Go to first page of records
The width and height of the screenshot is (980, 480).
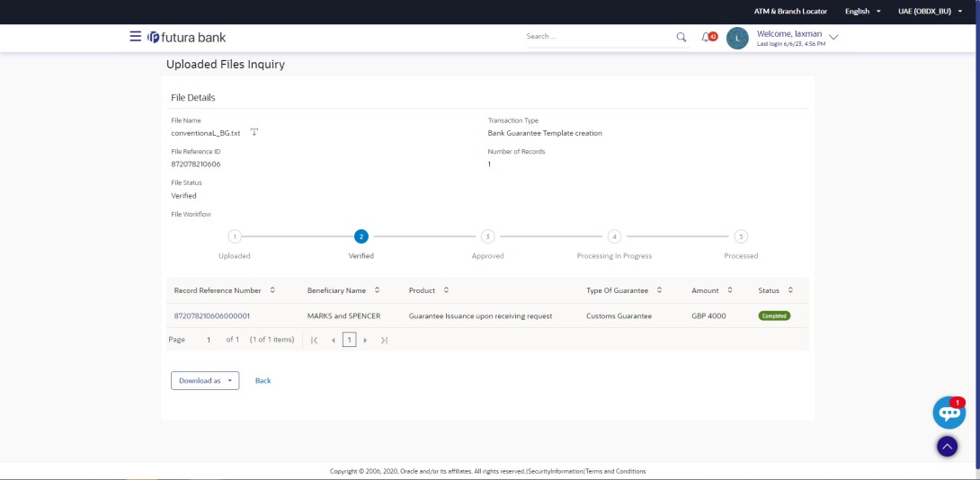coord(315,340)
